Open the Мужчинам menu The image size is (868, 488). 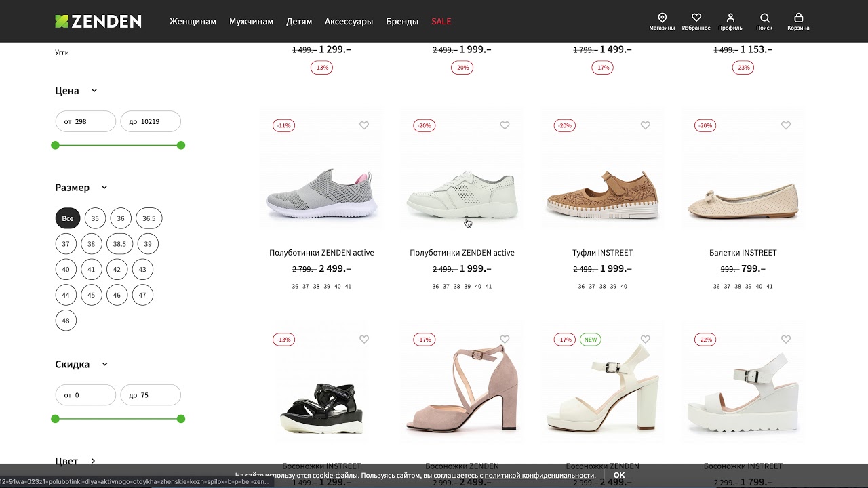pos(251,22)
